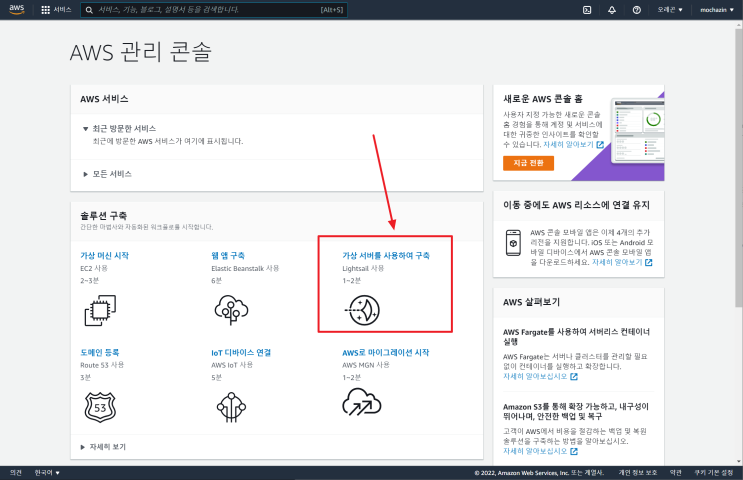743x480 pixels.
Task: Click the EC2 chip icon
Action: (x=100, y=310)
